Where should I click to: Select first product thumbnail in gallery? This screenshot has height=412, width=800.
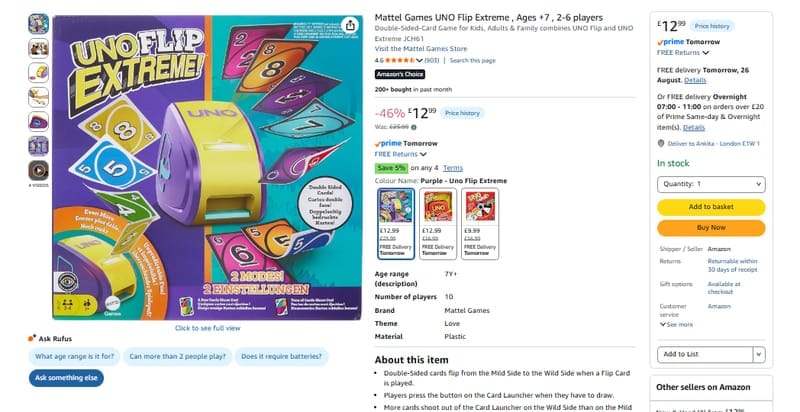click(38, 23)
